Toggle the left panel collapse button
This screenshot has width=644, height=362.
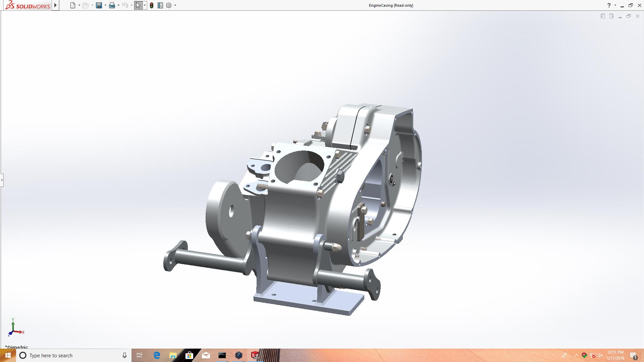pos(603,16)
